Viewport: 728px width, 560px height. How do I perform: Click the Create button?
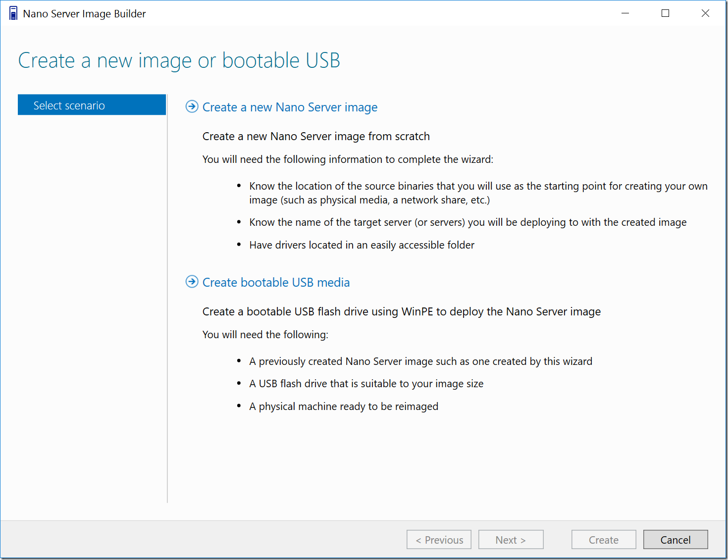click(604, 540)
